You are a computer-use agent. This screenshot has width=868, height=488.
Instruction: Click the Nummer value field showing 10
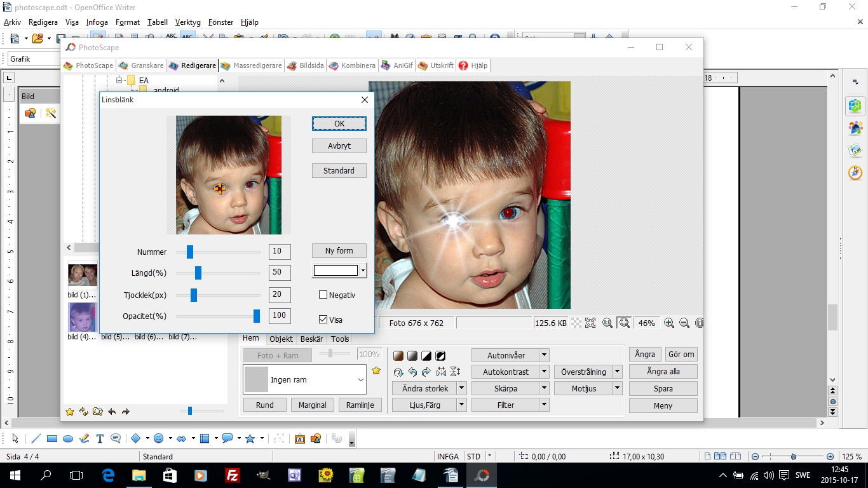tap(280, 252)
